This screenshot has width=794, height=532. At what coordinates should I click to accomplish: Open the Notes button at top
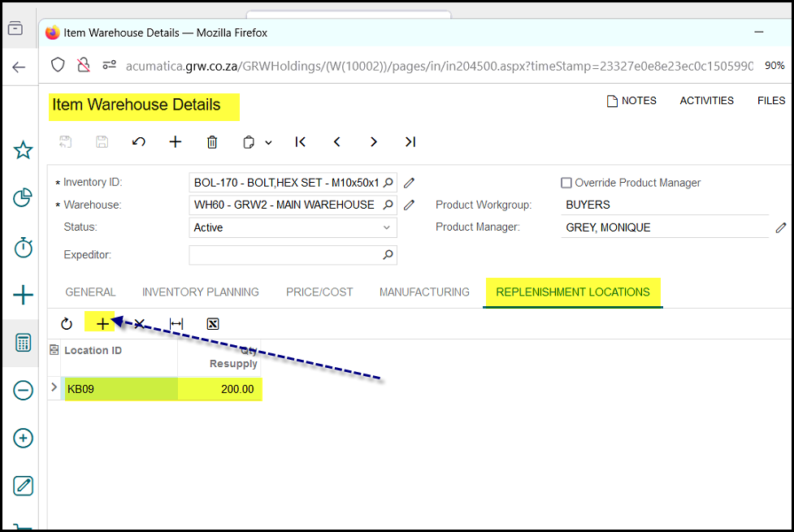(631, 101)
